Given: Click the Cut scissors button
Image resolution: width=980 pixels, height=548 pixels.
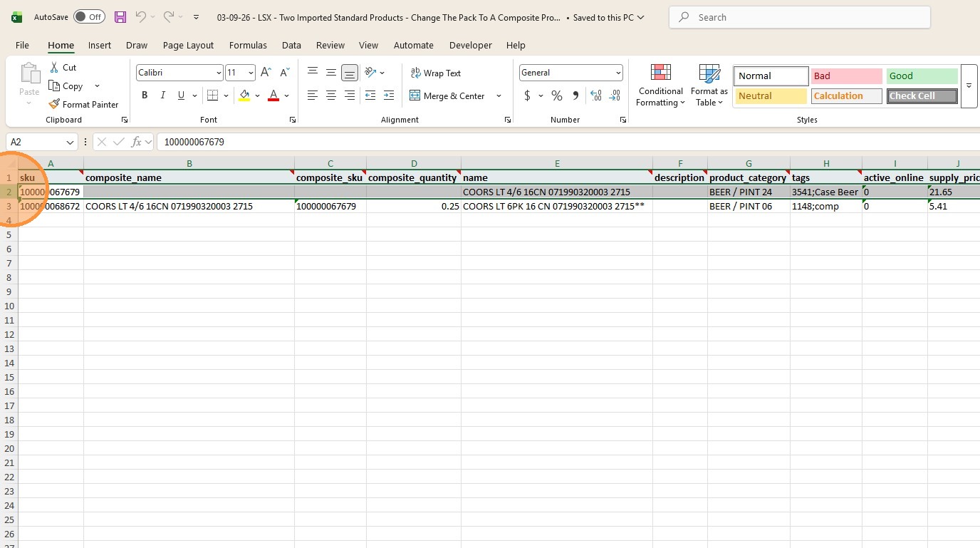Looking at the screenshot, I should [63, 67].
